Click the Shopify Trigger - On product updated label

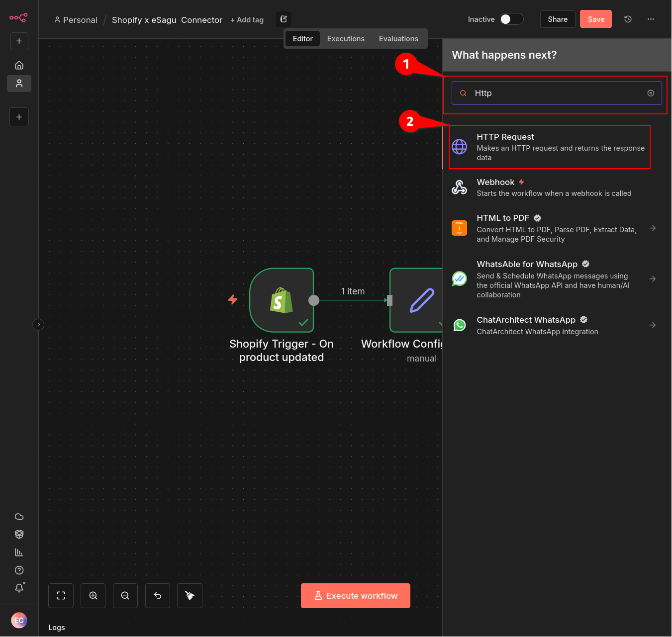[282, 351]
